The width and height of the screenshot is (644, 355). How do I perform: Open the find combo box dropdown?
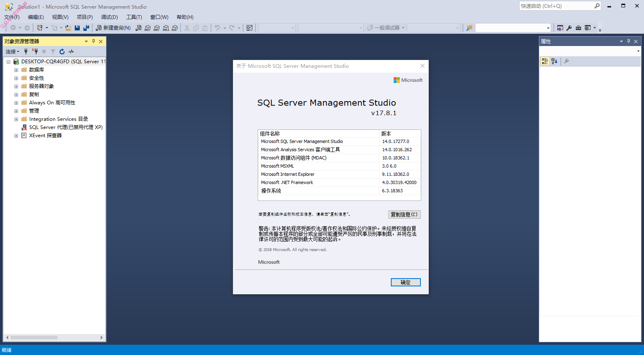(548, 28)
